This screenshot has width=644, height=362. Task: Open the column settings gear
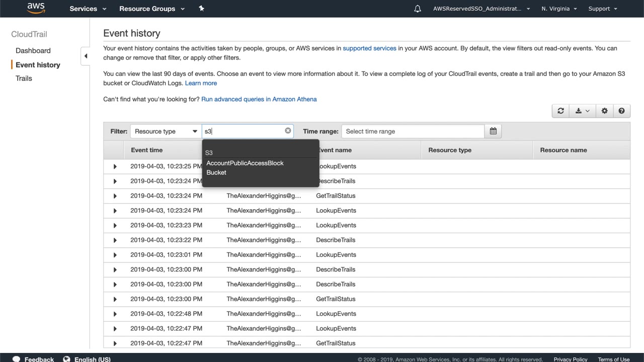tap(604, 111)
